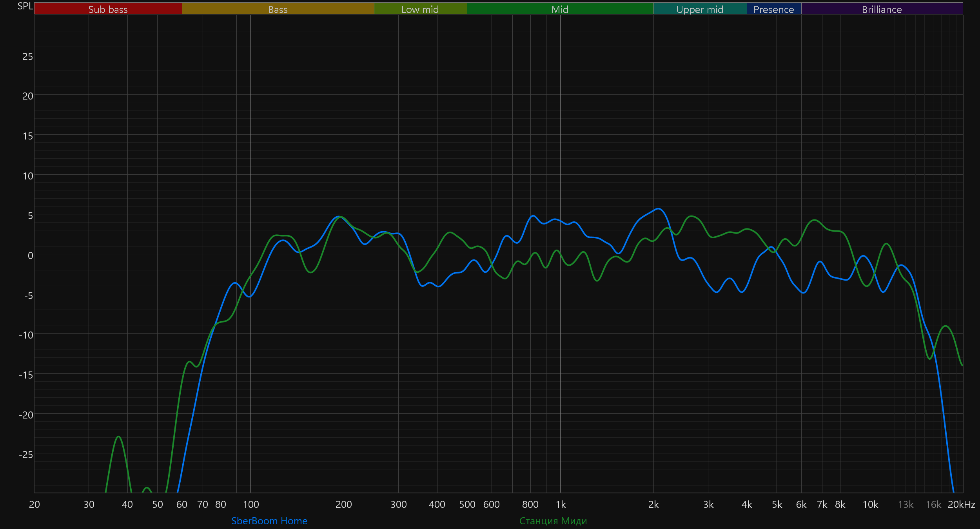
Task: Click the 0 dB level label
Action: coord(30,256)
